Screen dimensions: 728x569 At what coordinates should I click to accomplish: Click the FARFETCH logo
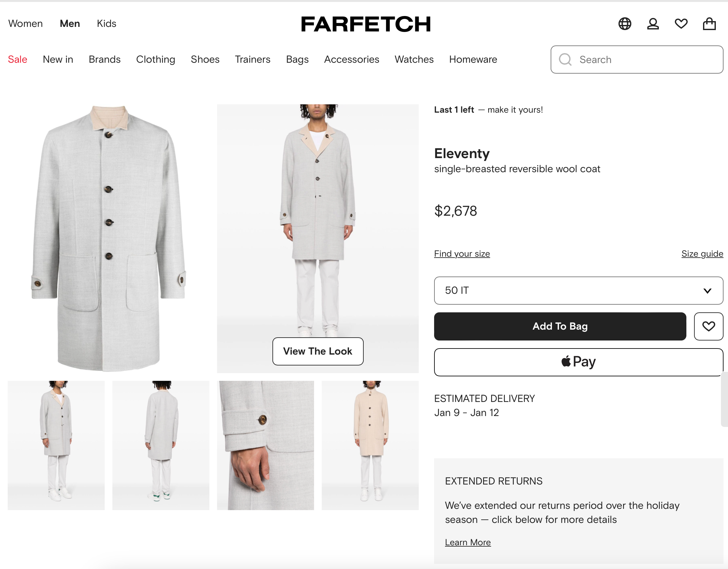pos(366,24)
